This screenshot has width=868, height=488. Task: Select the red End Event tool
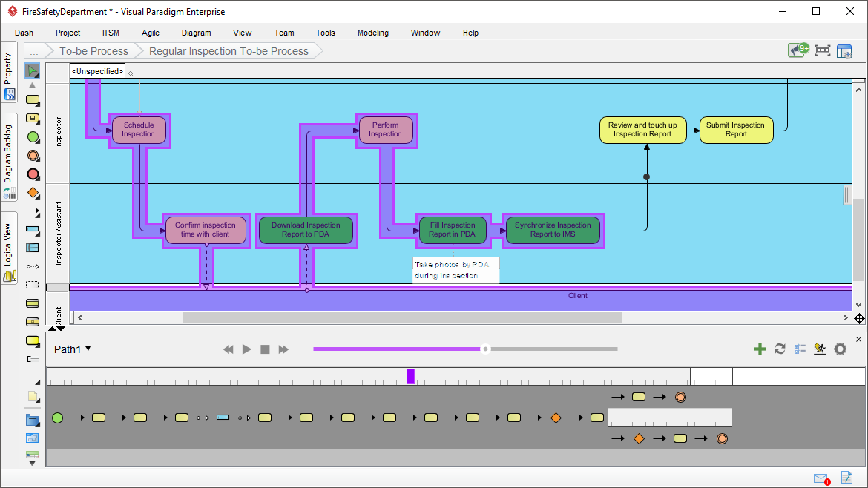coord(33,174)
